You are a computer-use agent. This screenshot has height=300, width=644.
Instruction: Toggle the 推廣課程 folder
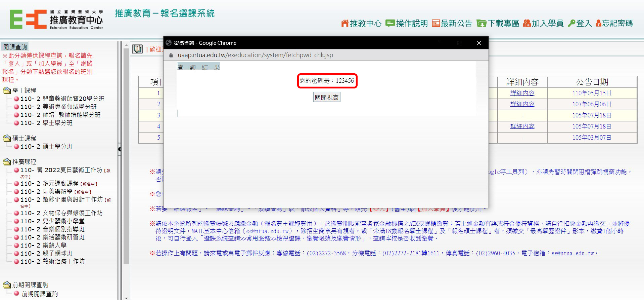coord(7,162)
